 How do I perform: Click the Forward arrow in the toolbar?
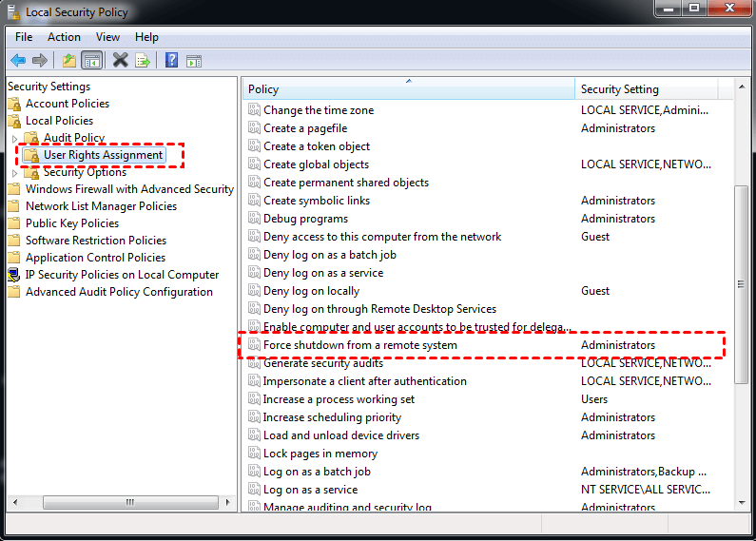(40, 61)
